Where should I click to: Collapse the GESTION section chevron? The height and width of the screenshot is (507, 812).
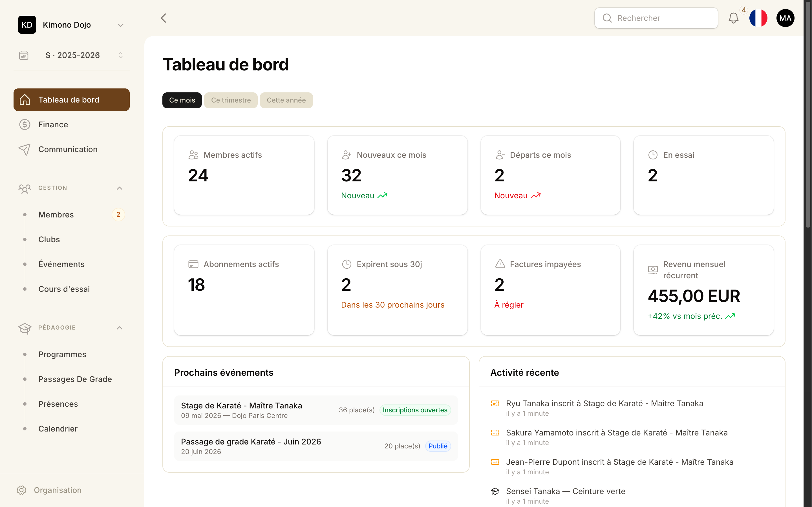120,188
